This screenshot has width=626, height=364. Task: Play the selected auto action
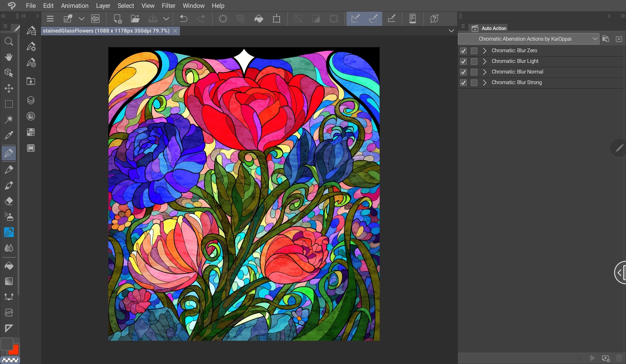click(x=592, y=358)
